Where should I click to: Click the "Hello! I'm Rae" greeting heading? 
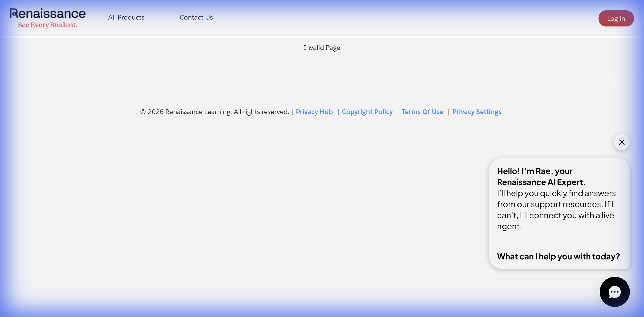coord(541,177)
